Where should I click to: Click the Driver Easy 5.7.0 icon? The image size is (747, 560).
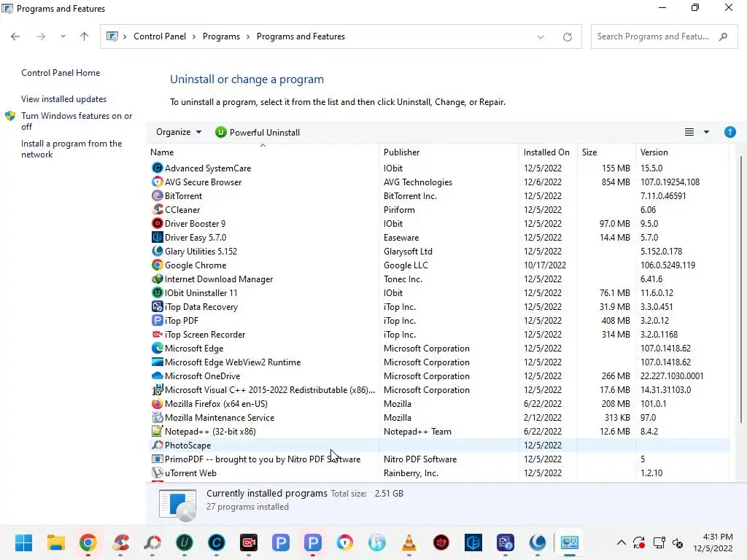(158, 237)
